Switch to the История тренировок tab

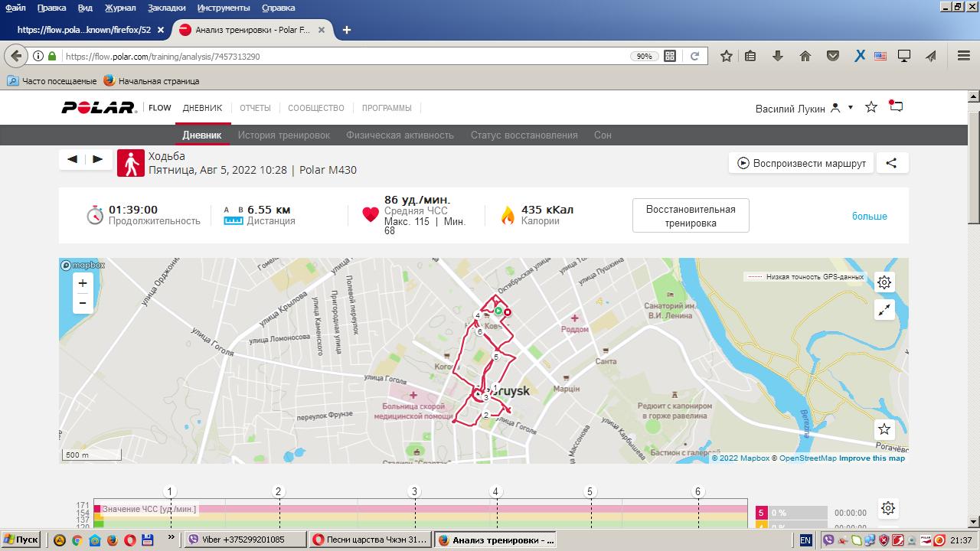tap(283, 135)
